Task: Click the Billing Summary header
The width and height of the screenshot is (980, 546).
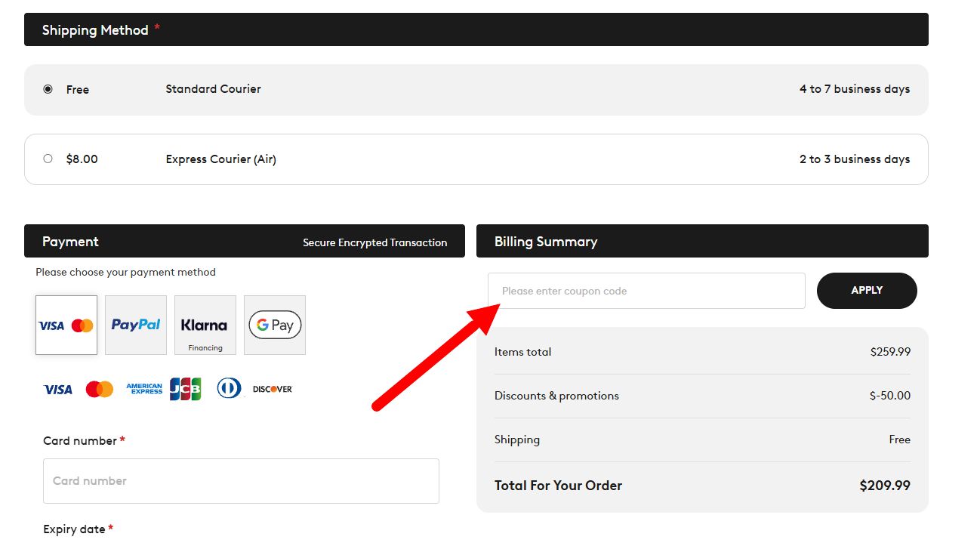Action: click(702, 241)
